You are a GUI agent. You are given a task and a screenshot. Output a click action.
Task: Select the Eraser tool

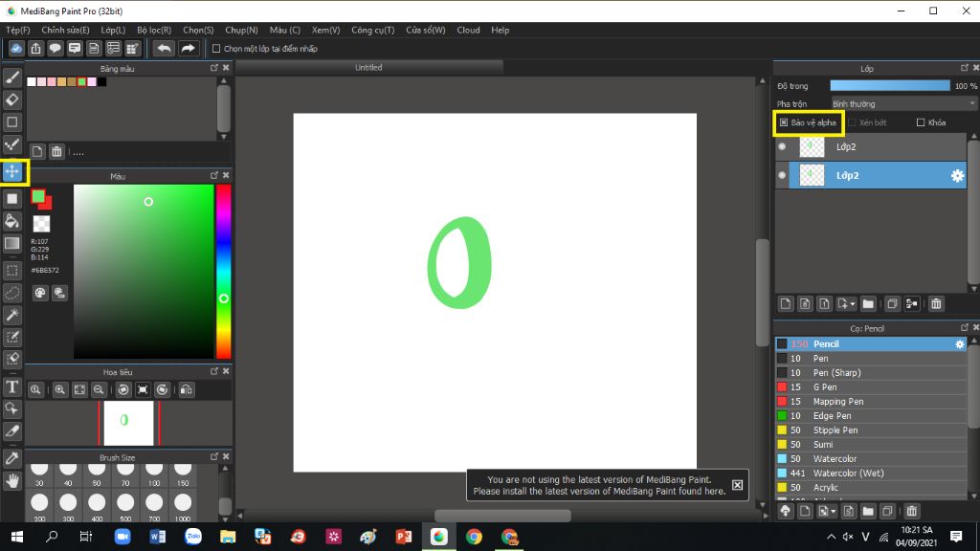[x=11, y=99]
